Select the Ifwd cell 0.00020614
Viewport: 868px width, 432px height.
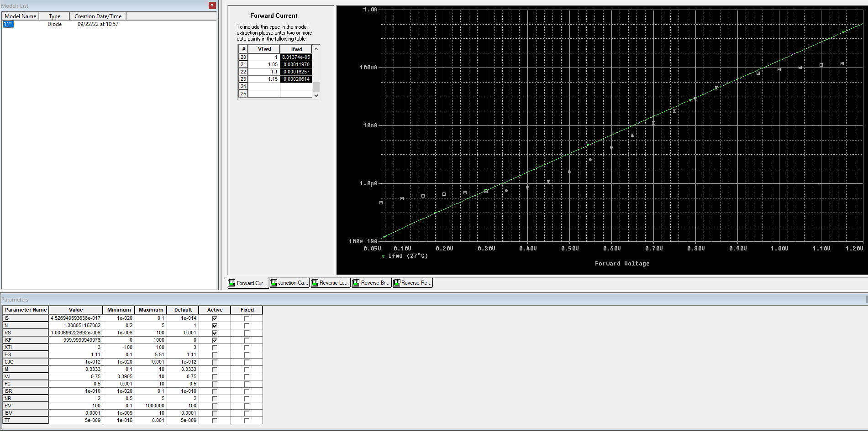(296, 79)
